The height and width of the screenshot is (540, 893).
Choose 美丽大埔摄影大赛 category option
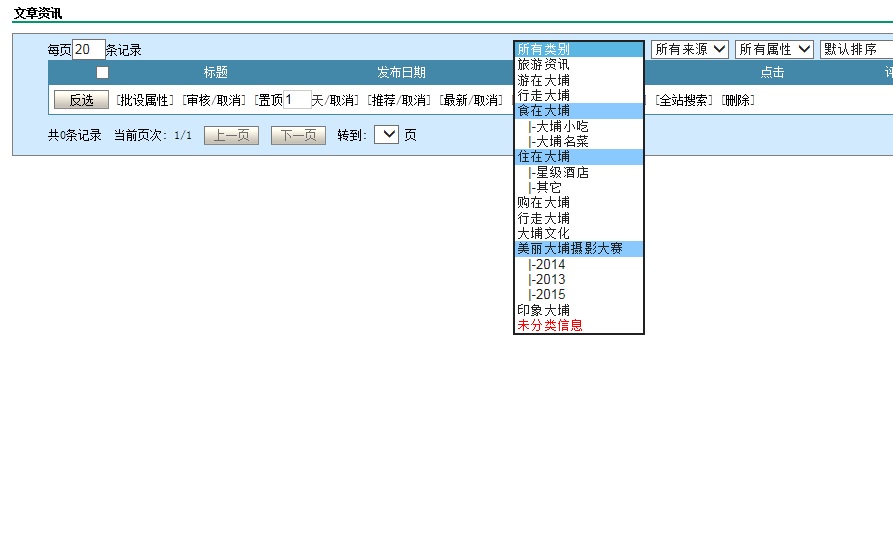[x=570, y=248]
